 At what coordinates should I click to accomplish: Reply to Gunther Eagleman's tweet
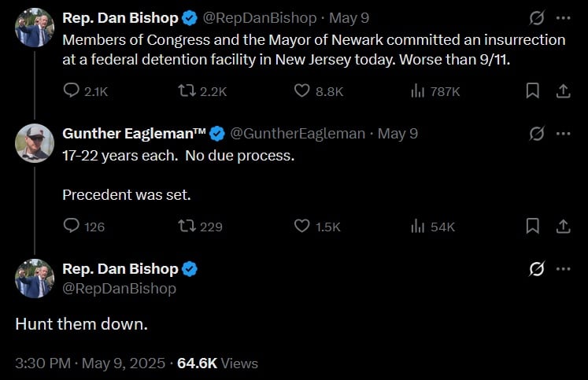pyautogui.click(x=71, y=227)
